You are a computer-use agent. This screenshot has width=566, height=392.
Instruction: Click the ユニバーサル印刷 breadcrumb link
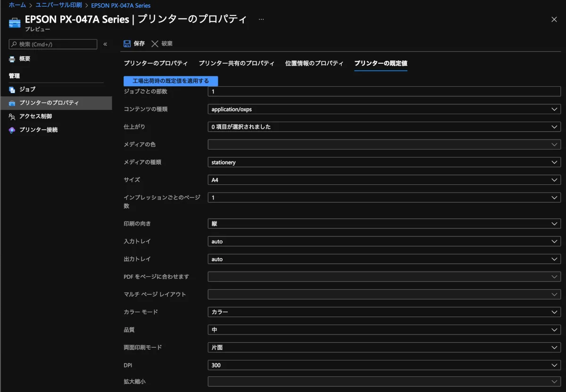(58, 5)
